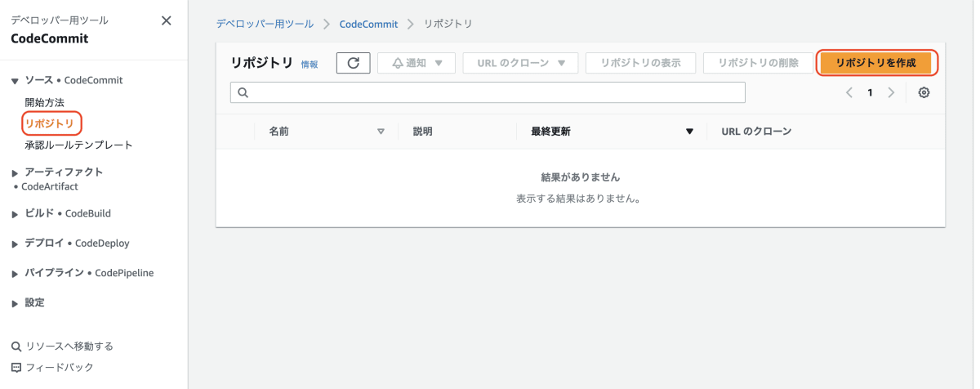Screen dimensions: 980x389
Task: Open the 通知 dropdown
Action: tap(416, 63)
